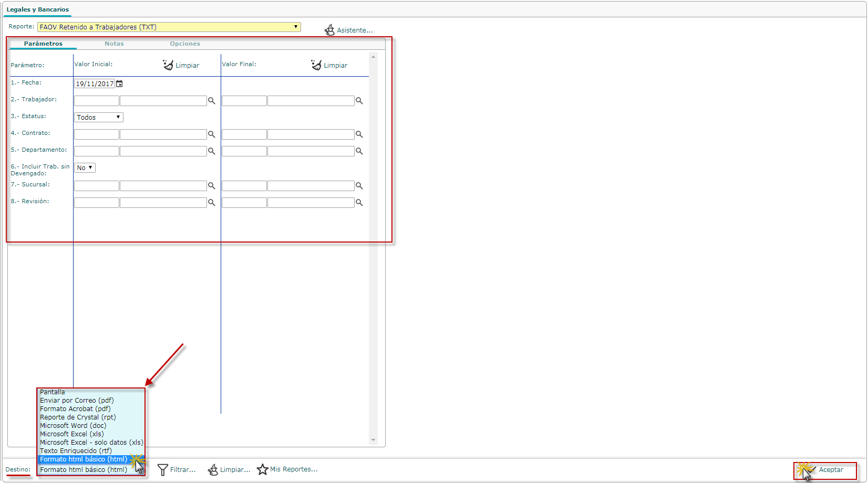This screenshot has width=868, height=483.
Task: Open the Estatus 'Todos' dropdown
Action: point(99,117)
